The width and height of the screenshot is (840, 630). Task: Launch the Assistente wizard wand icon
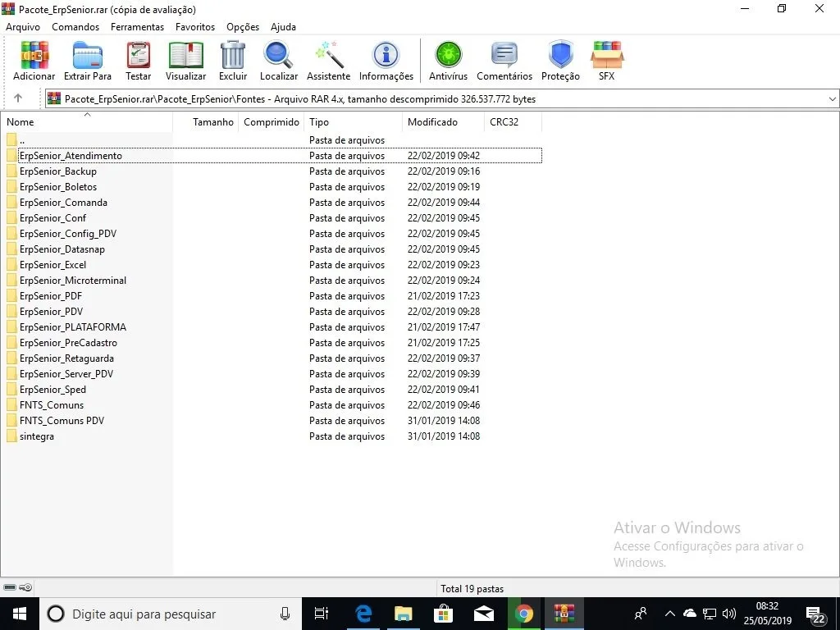[328, 61]
